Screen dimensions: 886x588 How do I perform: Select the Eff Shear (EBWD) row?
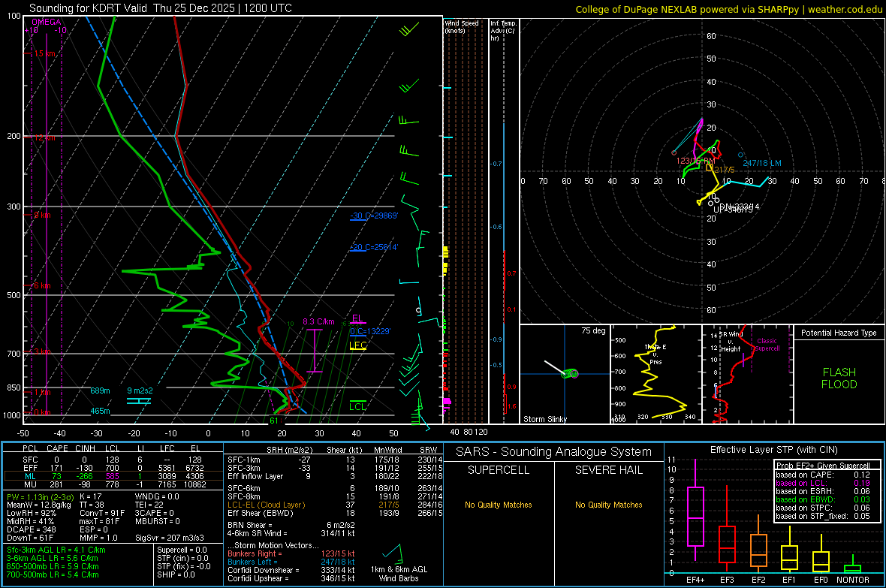tap(335, 514)
